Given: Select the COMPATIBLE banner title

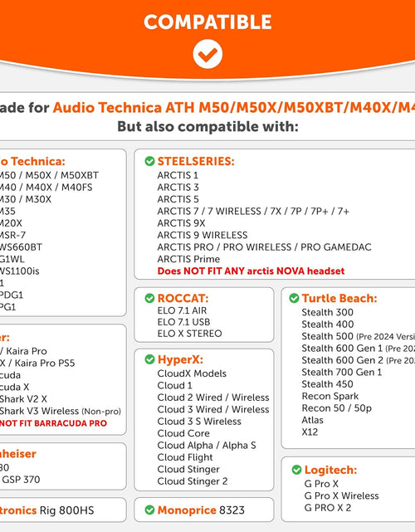Looking at the screenshot, I should [x=207, y=22].
